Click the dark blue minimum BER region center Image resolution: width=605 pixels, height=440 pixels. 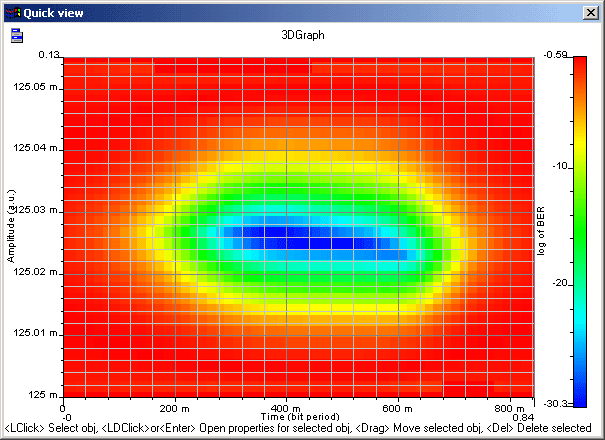(x=310, y=238)
